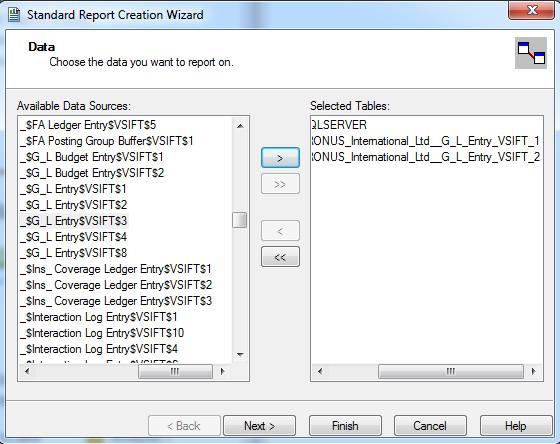
Task: Select _$G_L Budget Entry$VSIFT$1 item
Action: pos(92,157)
